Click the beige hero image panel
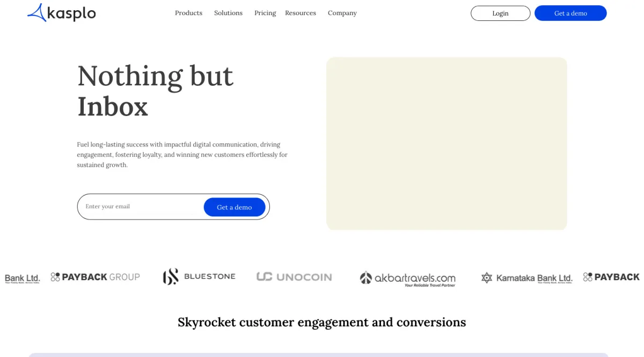The width and height of the screenshot is (644, 357). pos(447,143)
